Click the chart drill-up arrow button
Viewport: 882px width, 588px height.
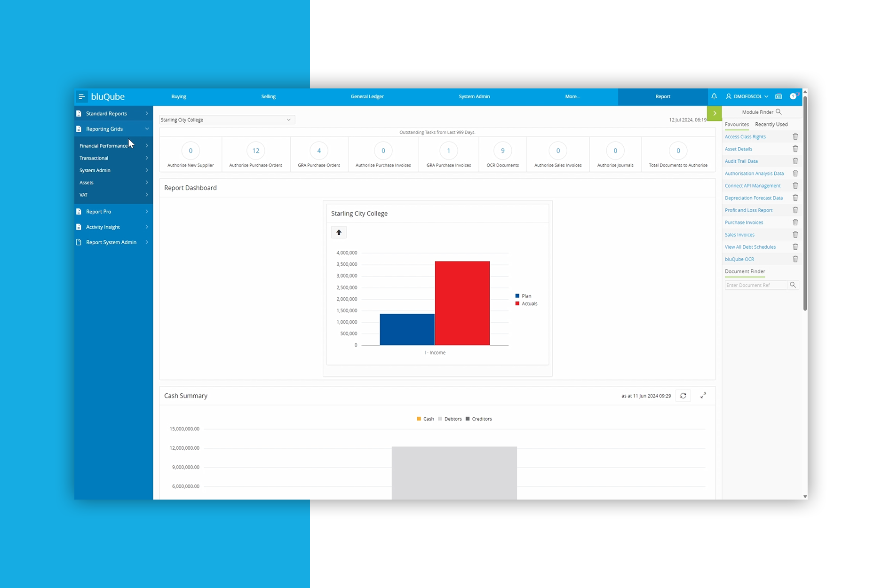coord(339,232)
